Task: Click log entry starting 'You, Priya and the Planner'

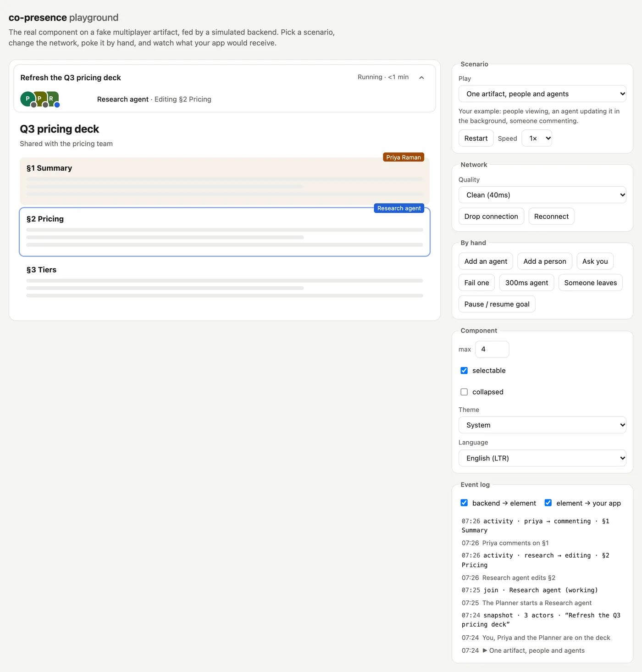Action: pyautogui.click(x=536, y=638)
